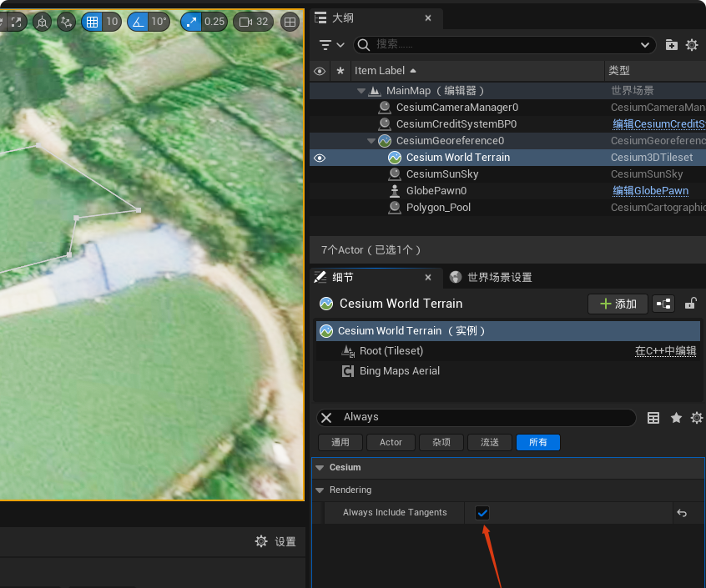Collapse the Rendering section
This screenshot has height=588, width=706.
pos(320,490)
